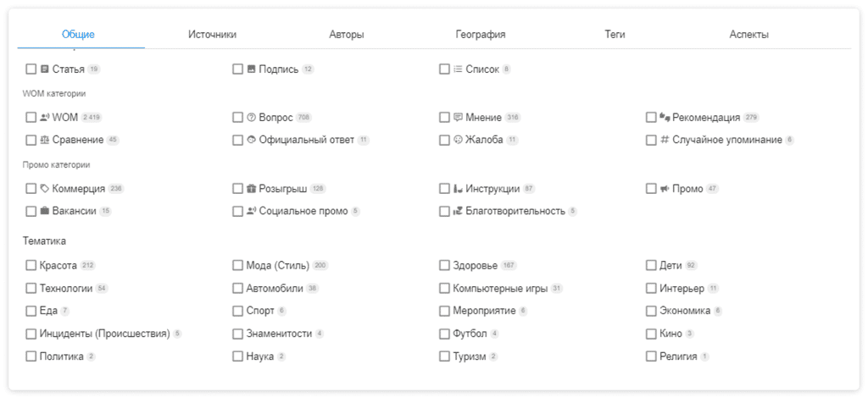Click the article icon next to Статья
The height and width of the screenshot is (398, 868).
pos(45,69)
